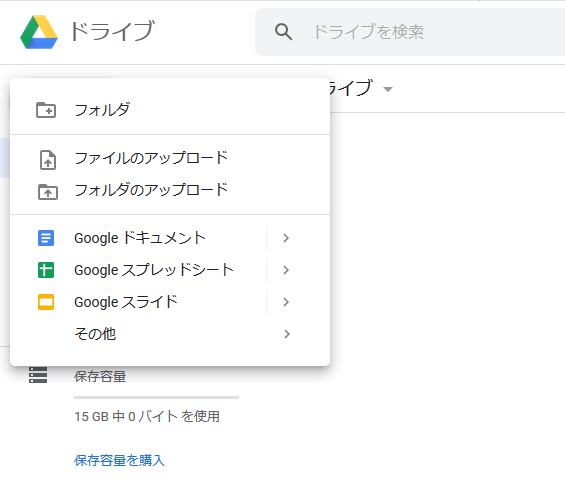Expand Google スプレッドシート submenu arrow
This screenshot has height=488, width=565.
click(286, 270)
